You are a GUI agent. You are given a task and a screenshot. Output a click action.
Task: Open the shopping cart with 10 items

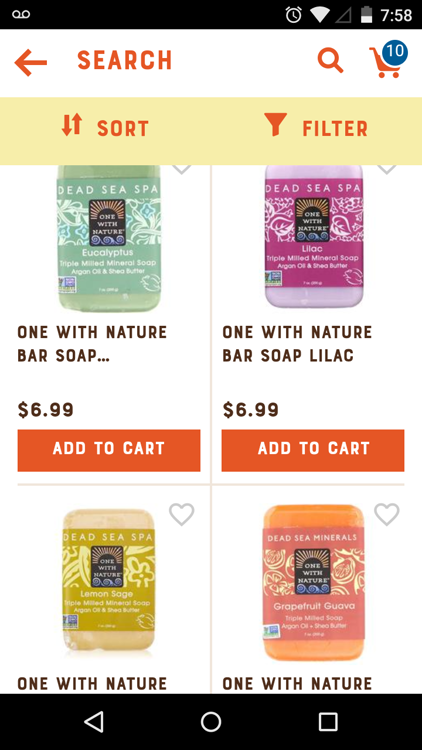388,60
